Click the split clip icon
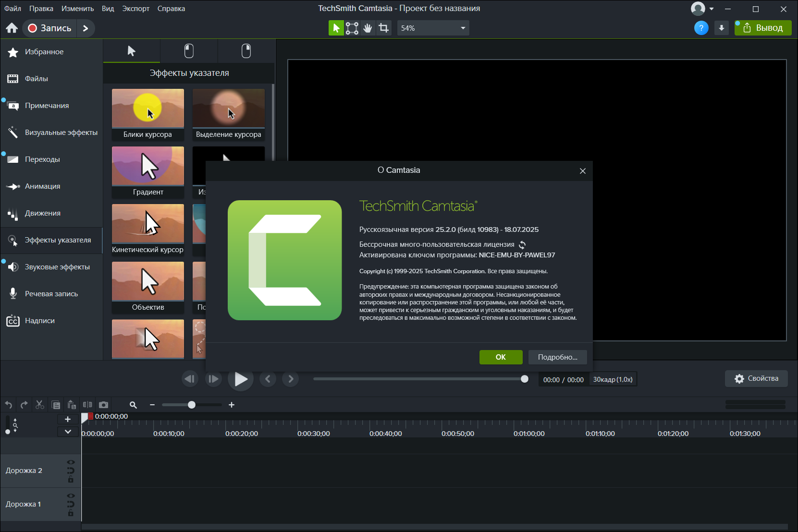 click(x=87, y=405)
